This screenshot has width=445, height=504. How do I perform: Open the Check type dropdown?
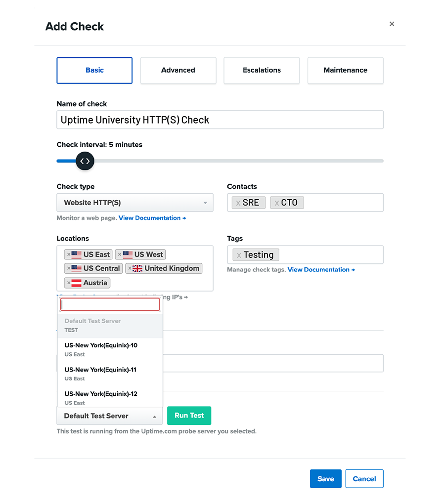click(134, 203)
